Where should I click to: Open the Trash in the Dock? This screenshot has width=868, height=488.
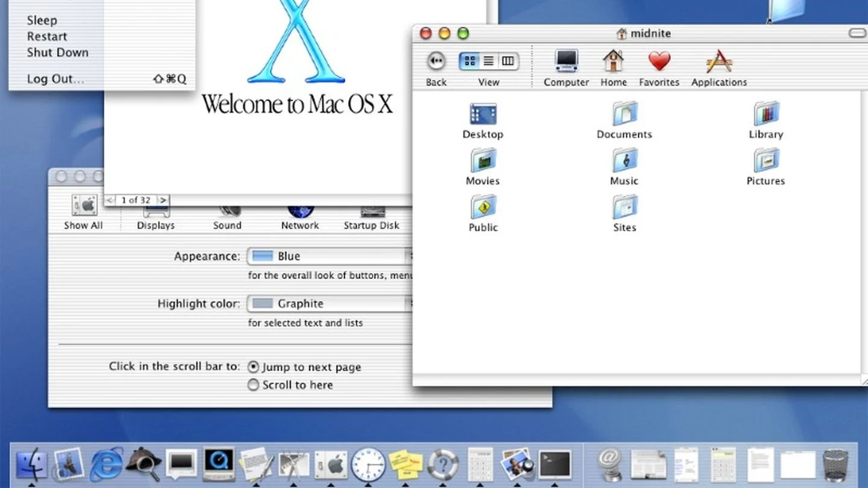pos(835,465)
